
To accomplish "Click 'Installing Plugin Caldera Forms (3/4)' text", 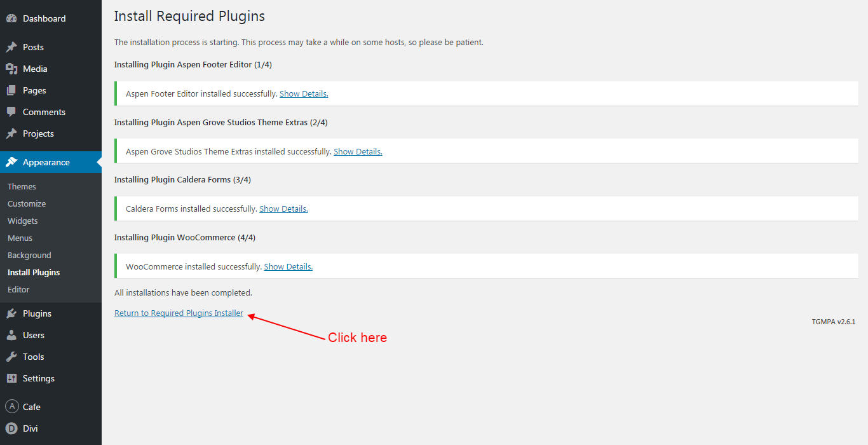I will 182,179.
